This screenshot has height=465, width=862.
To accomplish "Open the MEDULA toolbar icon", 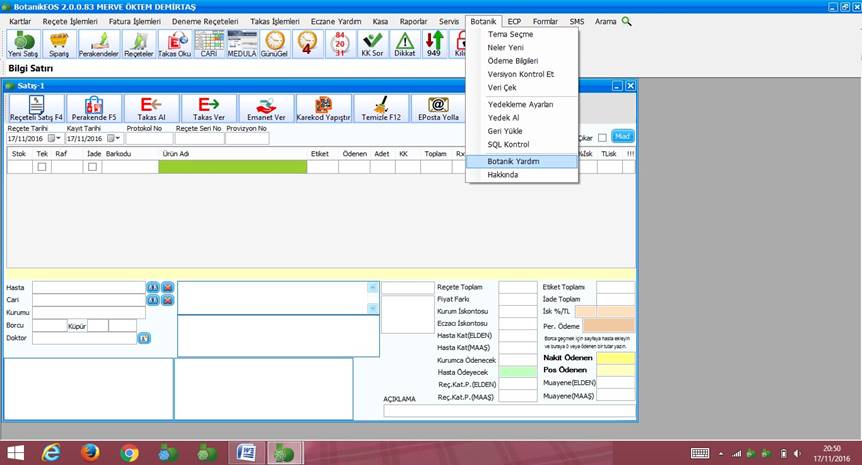I will click(241, 43).
